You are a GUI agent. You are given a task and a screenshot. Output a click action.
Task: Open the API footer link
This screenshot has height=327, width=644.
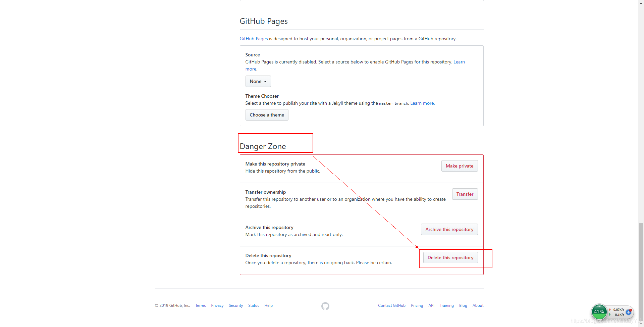pyautogui.click(x=431, y=306)
